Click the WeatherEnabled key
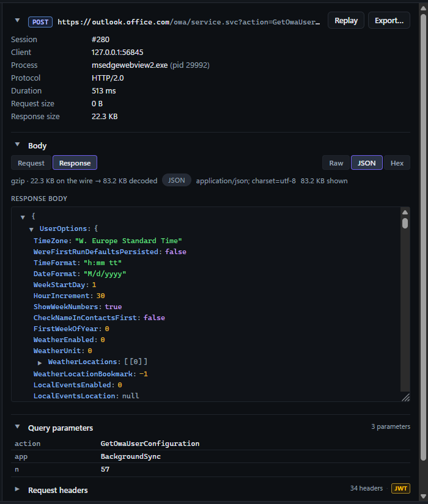428x504 pixels. pos(64,340)
